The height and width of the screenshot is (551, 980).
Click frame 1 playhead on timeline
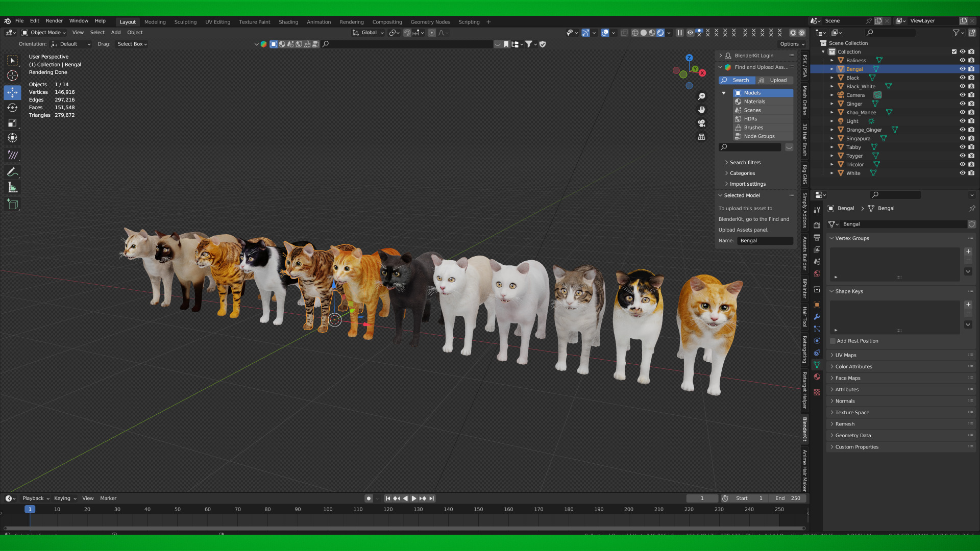click(30, 509)
